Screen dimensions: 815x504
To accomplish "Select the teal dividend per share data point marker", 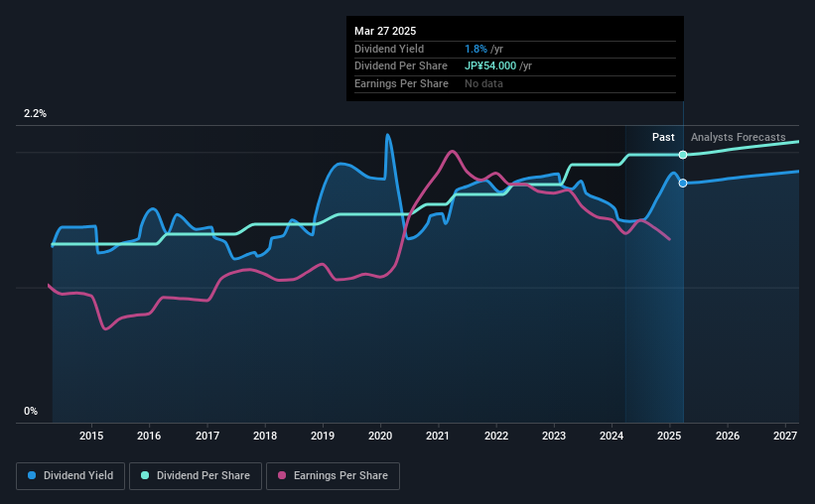I will click(683, 155).
